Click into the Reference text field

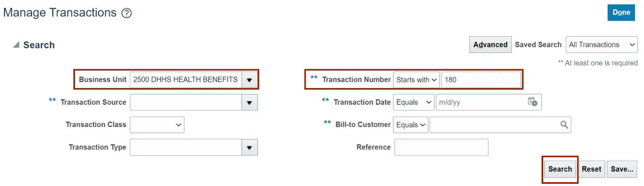click(x=441, y=147)
